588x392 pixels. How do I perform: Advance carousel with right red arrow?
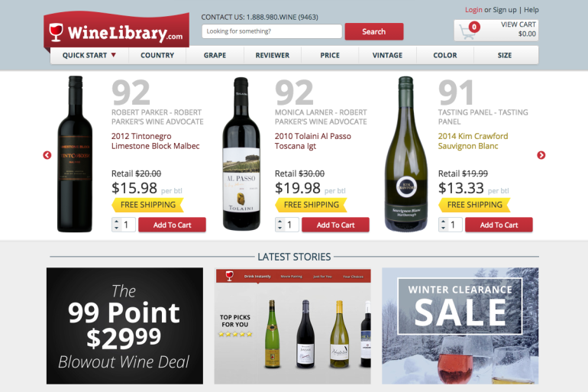coord(541,155)
